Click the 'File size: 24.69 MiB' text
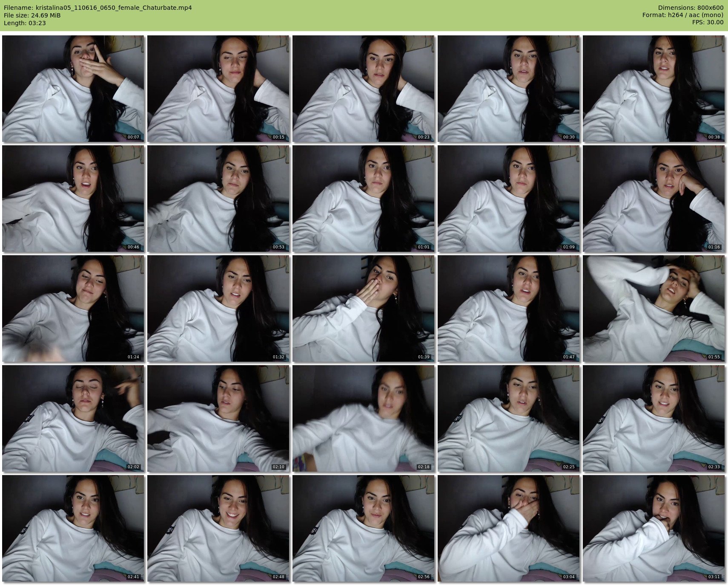728x585 pixels. pos(32,15)
